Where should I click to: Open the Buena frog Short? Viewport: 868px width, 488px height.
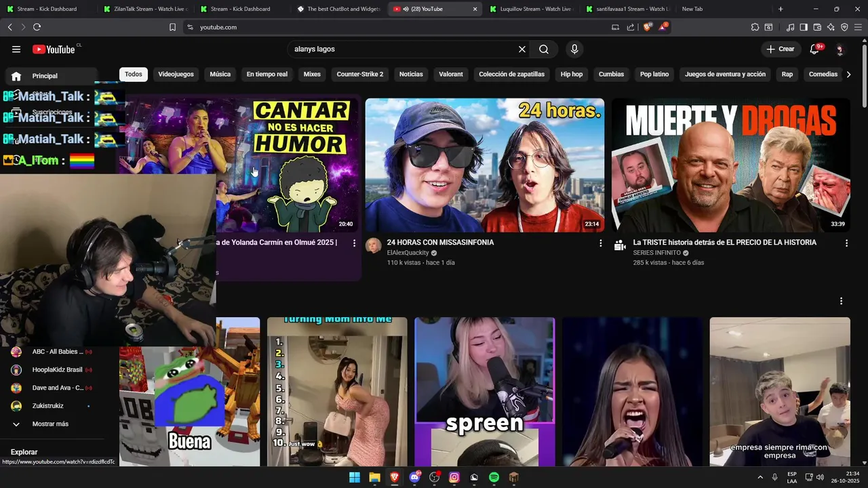point(189,392)
